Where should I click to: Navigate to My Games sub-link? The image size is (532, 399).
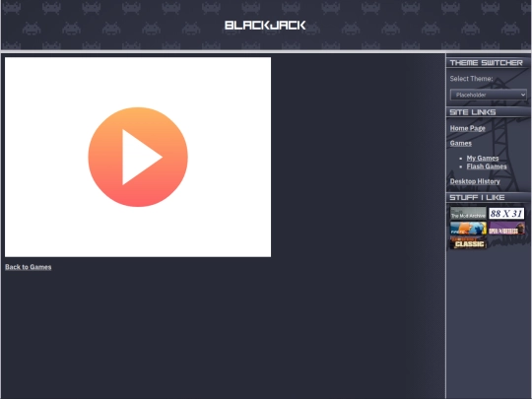(483, 158)
